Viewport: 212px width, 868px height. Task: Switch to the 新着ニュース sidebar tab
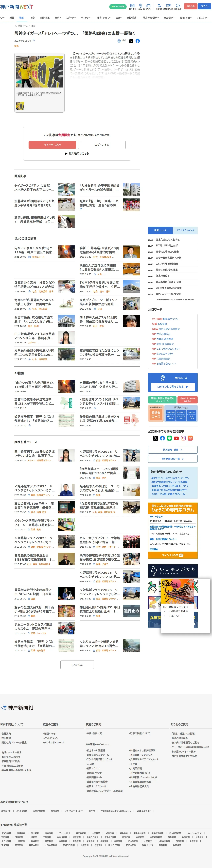160,230
